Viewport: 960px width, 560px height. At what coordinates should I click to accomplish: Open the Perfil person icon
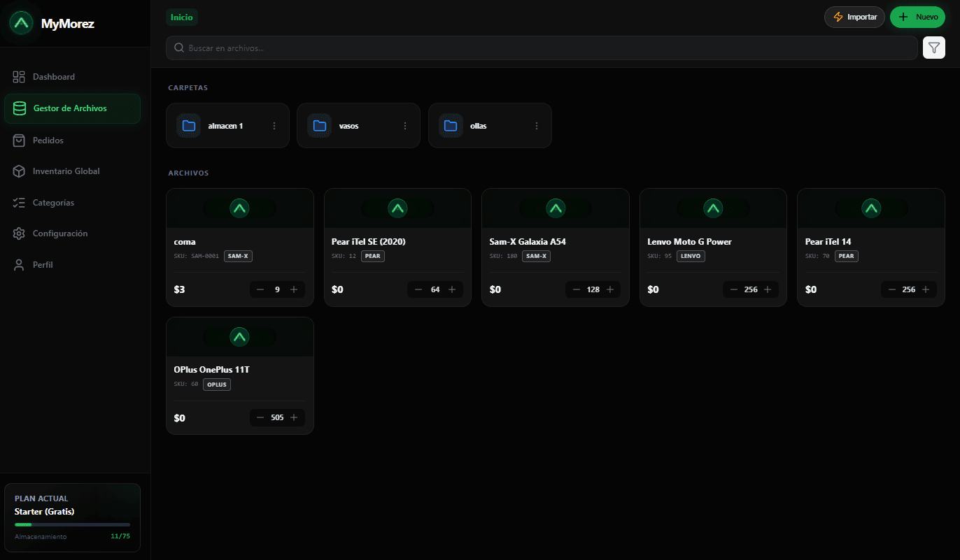point(20,264)
